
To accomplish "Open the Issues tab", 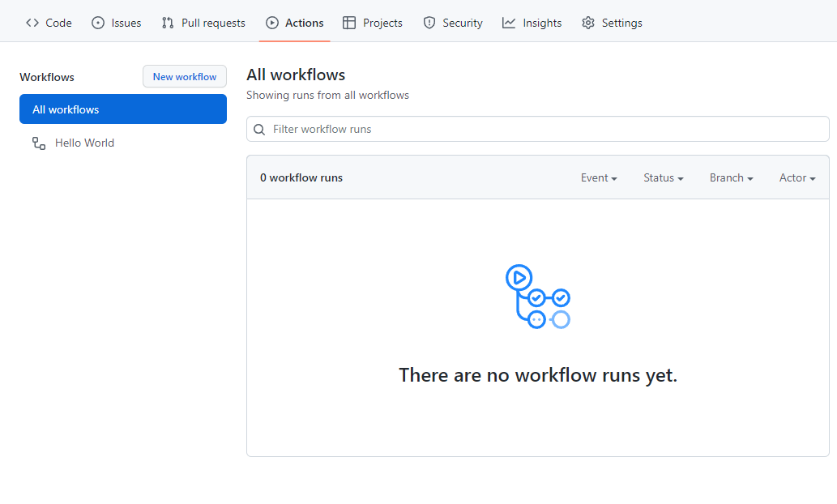I will [x=117, y=23].
